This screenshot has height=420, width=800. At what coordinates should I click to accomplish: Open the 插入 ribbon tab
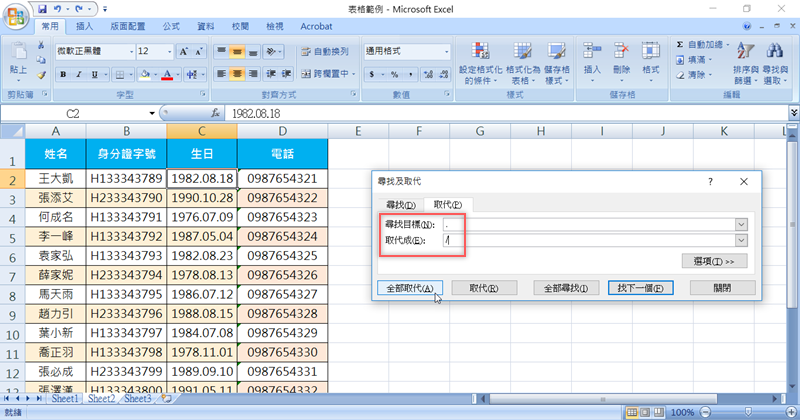pyautogui.click(x=85, y=26)
